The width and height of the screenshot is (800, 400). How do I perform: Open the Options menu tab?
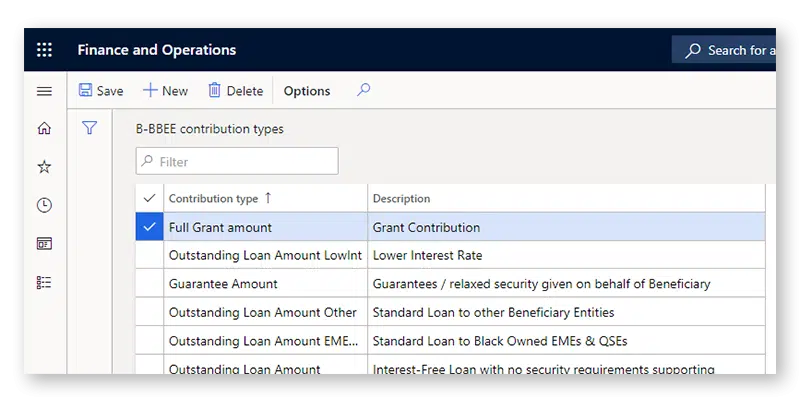click(x=307, y=91)
